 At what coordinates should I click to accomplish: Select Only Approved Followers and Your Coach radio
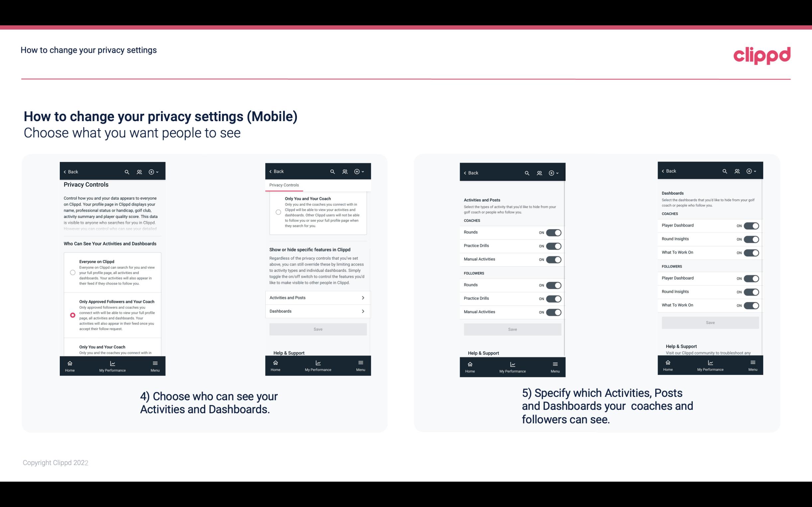[x=72, y=315]
